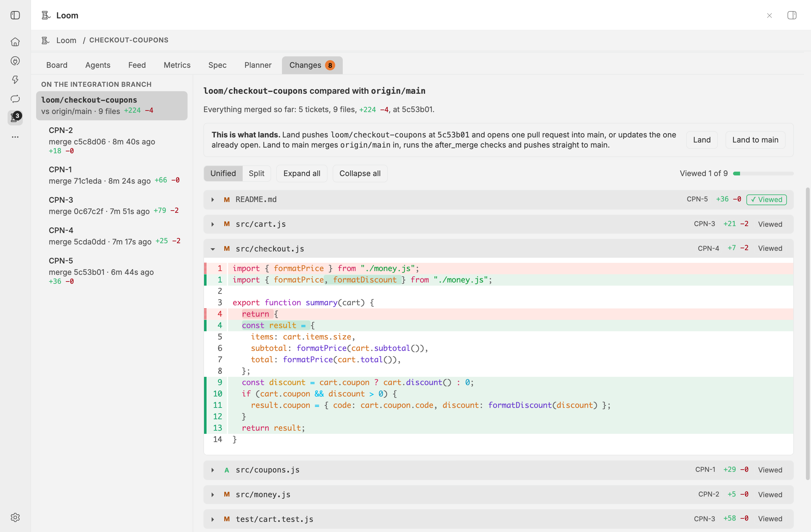
Task: Switch to the Board tab
Action: pos(57,65)
